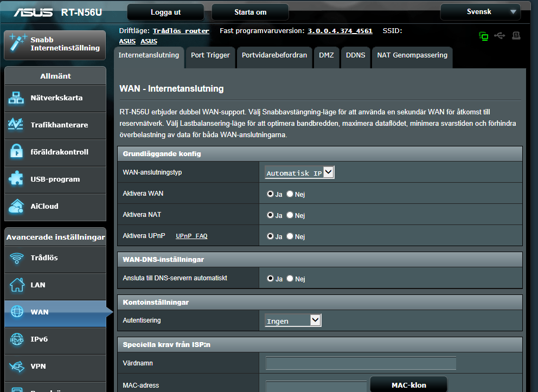538x392 pixels.
Task: Click the USB status icon in header
Action: click(x=499, y=35)
